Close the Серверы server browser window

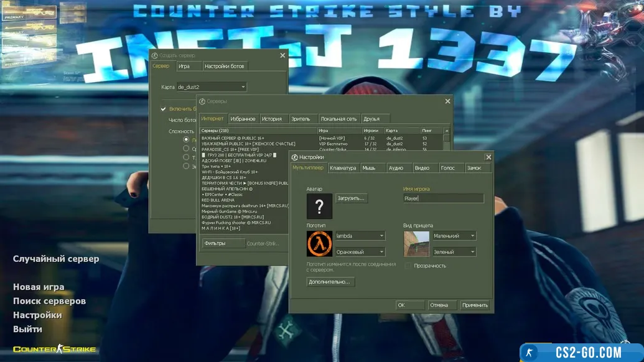(447, 101)
